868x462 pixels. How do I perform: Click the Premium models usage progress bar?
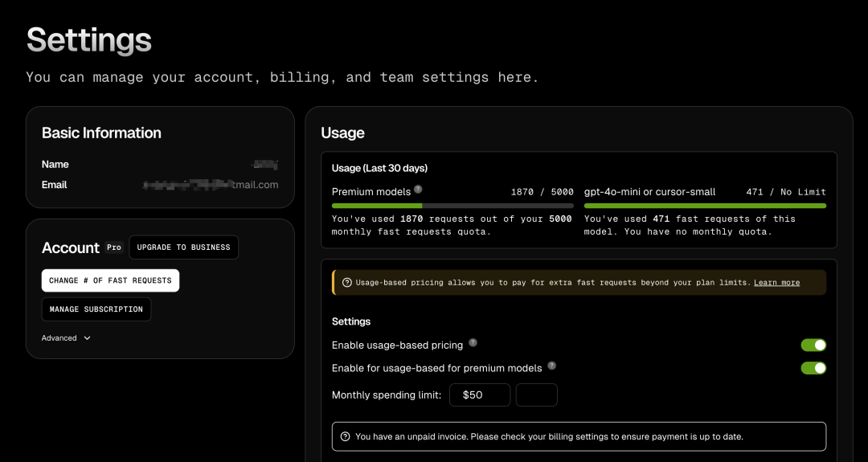(x=452, y=206)
